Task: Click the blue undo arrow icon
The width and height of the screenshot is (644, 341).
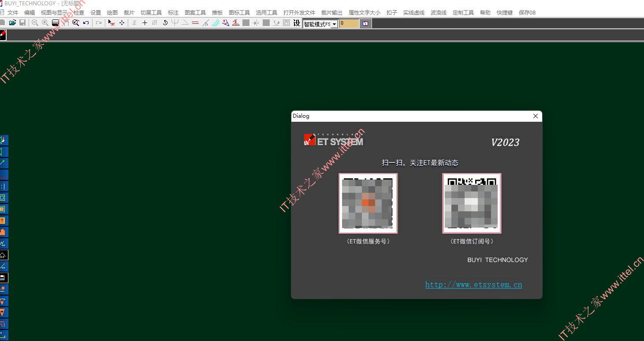Action: (86, 23)
